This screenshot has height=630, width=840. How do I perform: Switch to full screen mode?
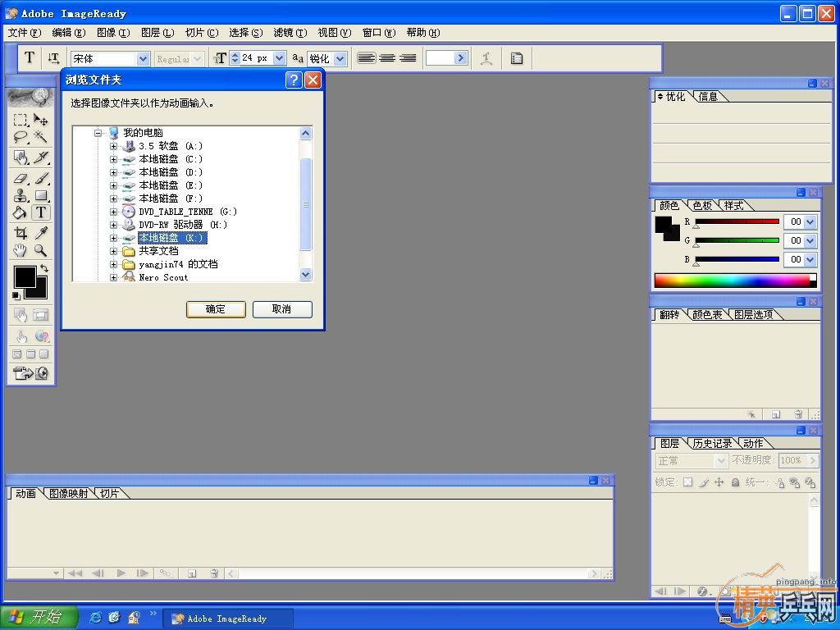[x=44, y=354]
